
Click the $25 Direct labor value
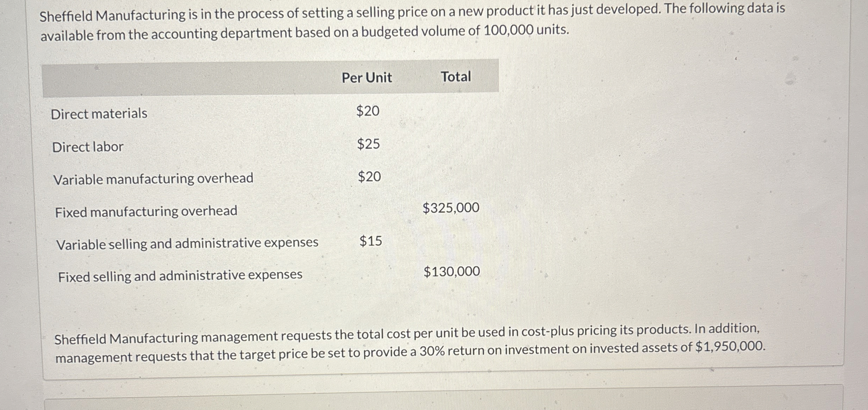[x=368, y=144]
